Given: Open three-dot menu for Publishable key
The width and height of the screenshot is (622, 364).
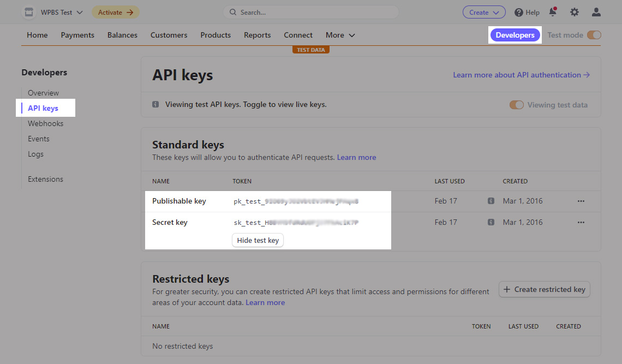Looking at the screenshot, I should point(581,201).
